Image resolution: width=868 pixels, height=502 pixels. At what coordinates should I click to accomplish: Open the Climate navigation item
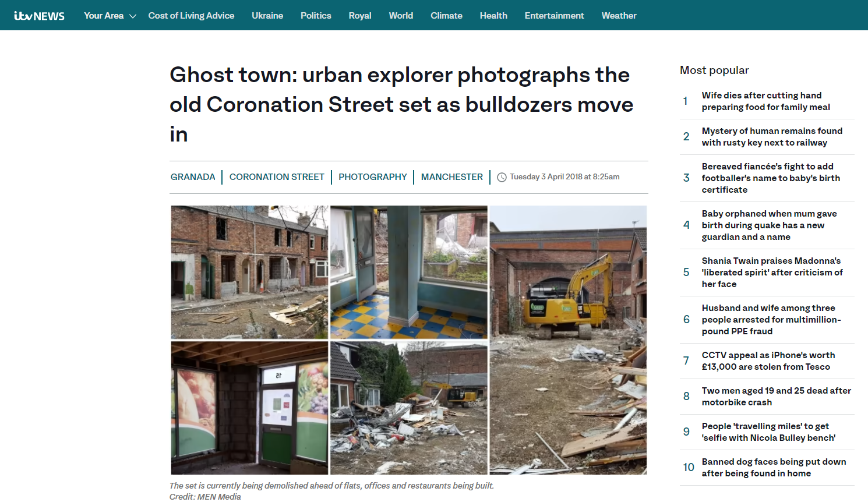click(x=446, y=16)
